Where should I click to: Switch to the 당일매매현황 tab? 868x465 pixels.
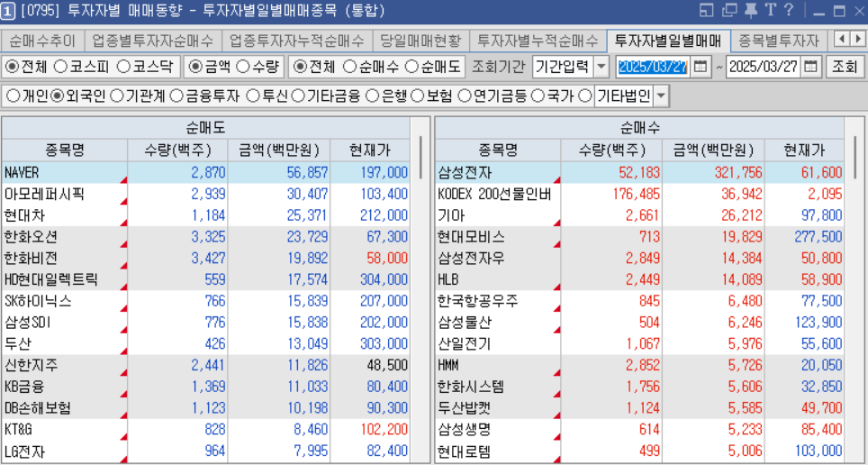pos(420,40)
